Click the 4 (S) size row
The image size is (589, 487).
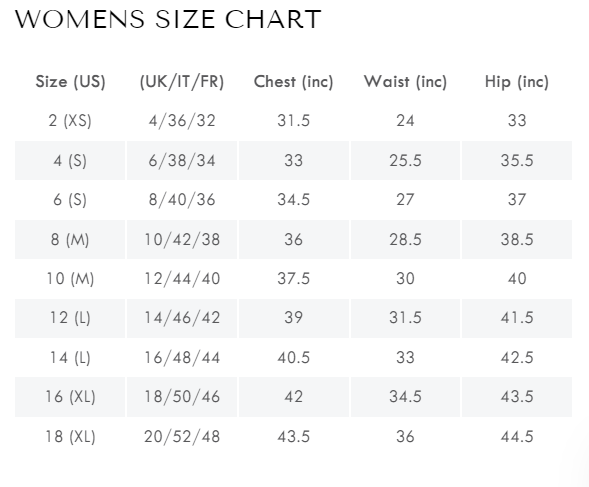pos(293,160)
